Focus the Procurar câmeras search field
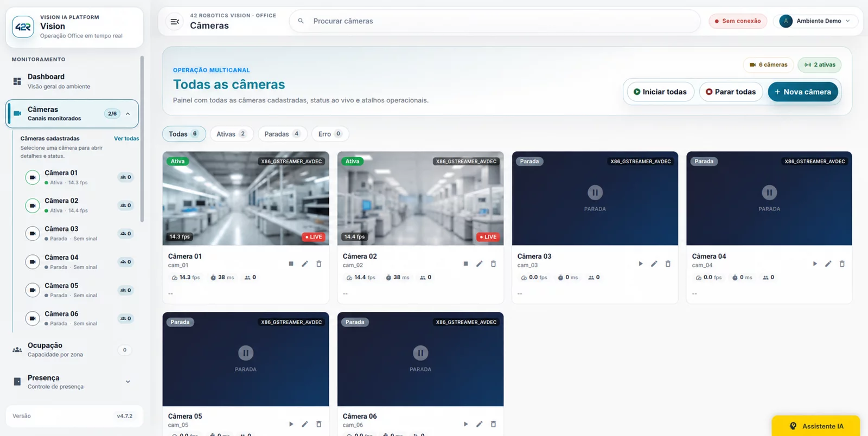Viewport: 868px width, 436px height. (495, 21)
